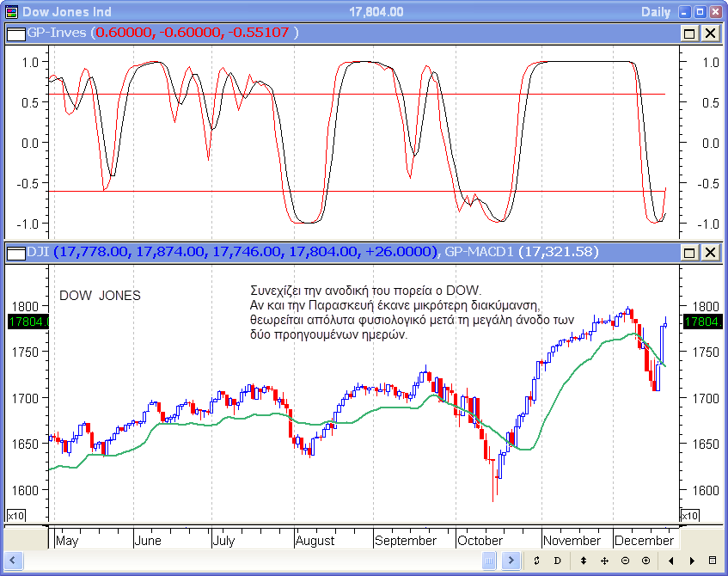Viewport: 728px width, 576px height.
Task: Click the x10 scale label at bottom left
Action: click(15, 515)
